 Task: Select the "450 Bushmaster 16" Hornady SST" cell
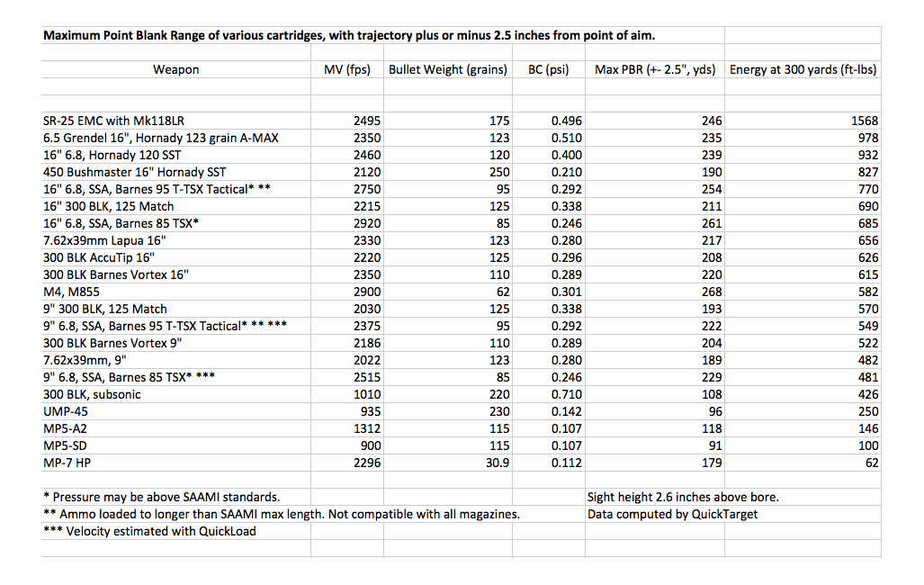tap(134, 172)
